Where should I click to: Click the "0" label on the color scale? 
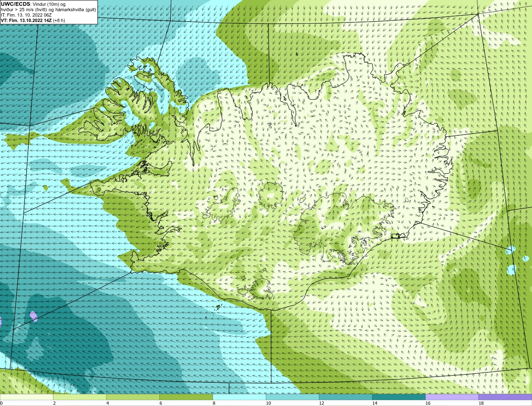[x=1, y=403]
